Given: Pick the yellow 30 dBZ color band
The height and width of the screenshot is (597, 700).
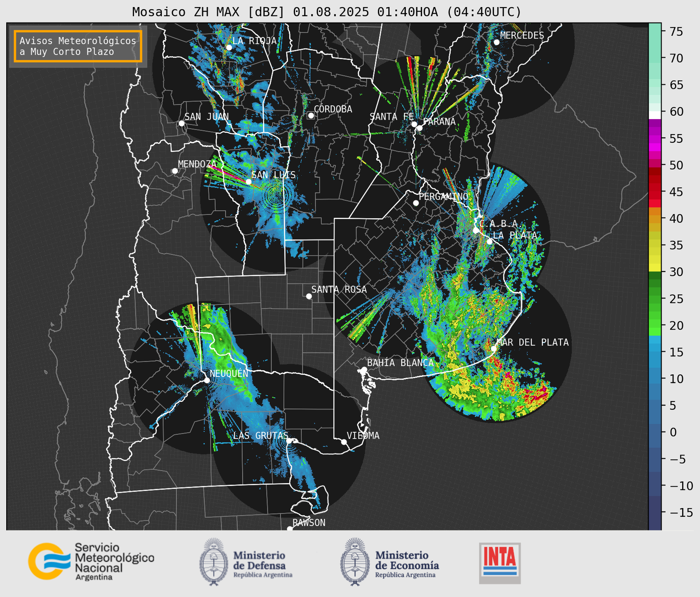Looking at the screenshot, I should point(654,268).
